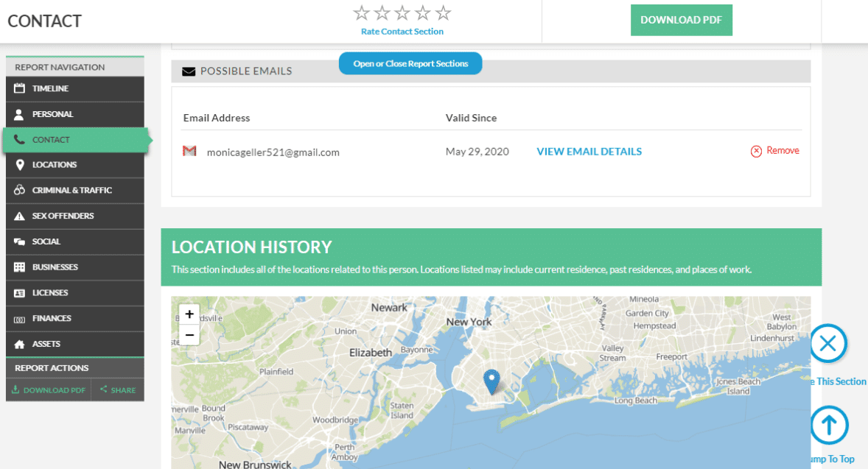
Task: Expand the Finances section
Action: point(52,318)
